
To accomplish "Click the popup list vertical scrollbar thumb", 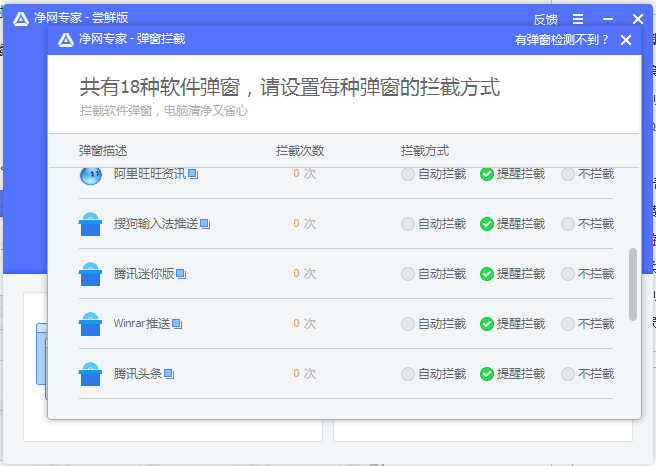I will (633, 284).
